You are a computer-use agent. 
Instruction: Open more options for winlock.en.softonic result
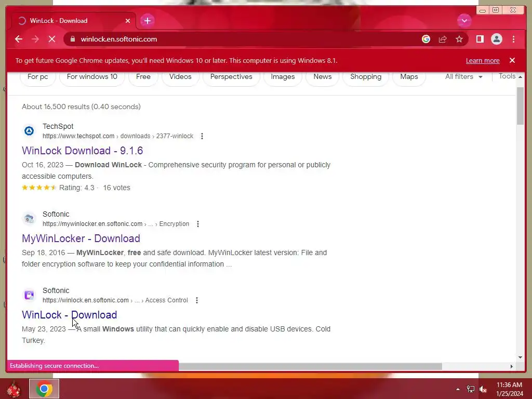(197, 300)
